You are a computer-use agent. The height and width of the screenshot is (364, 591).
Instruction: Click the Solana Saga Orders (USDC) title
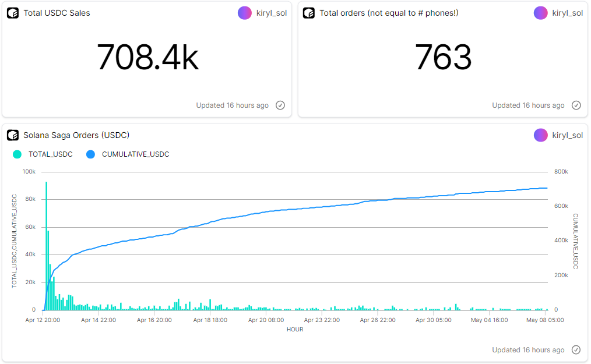pyautogui.click(x=76, y=135)
